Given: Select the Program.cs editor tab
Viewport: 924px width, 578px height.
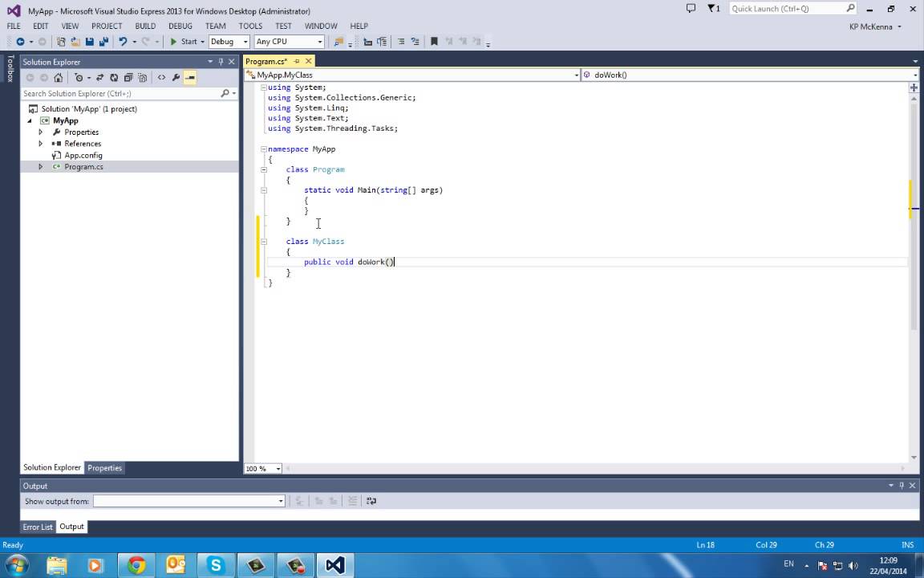Looking at the screenshot, I should point(266,61).
